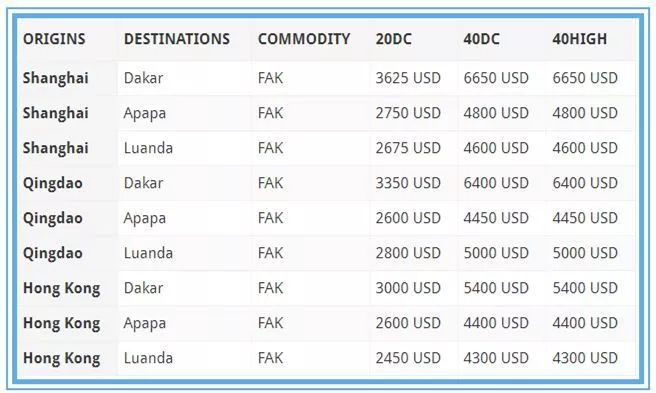Viewport: 656px width, 393px height.
Task: Select the 40HIGH column header
Action: (x=579, y=39)
